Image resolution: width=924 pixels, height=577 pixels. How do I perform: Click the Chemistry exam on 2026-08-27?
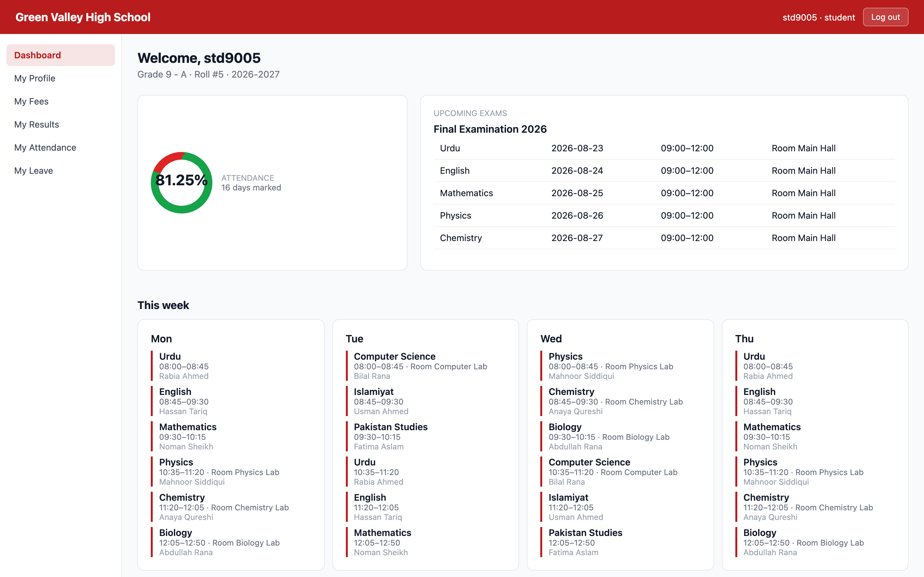664,238
